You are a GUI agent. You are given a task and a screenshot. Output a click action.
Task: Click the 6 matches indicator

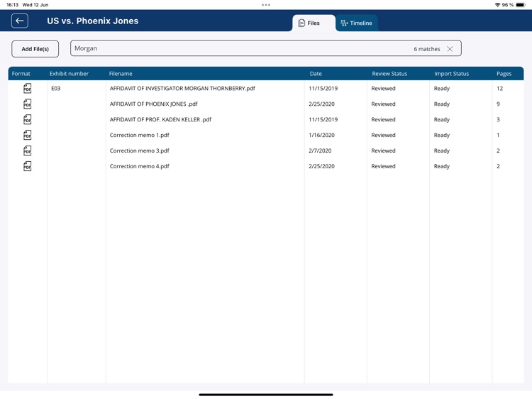pyautogui.click(x=427, y=49)
